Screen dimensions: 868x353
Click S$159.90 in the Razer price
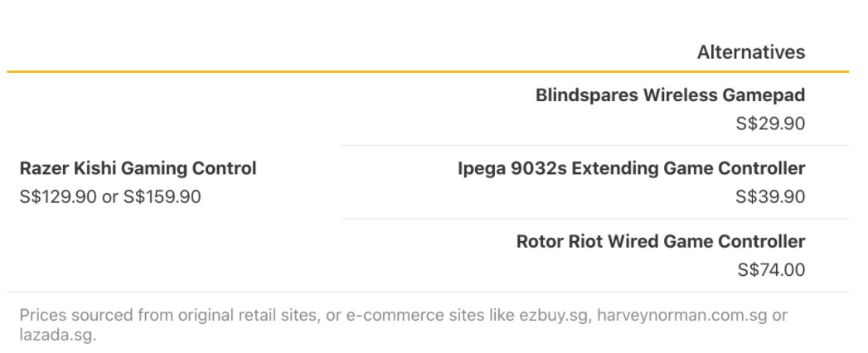point(162,196)
